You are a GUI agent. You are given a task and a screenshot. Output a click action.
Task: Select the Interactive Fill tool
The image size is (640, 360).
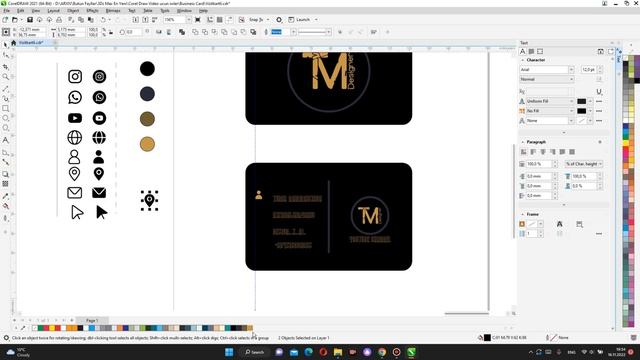(x=5, y=206)
